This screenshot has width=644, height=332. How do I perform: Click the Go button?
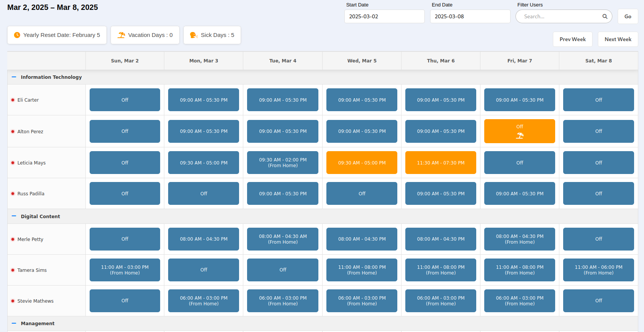pos(628,16)
